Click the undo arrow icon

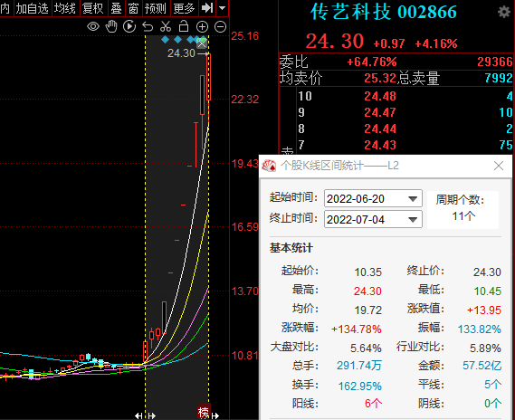[148, 26]
